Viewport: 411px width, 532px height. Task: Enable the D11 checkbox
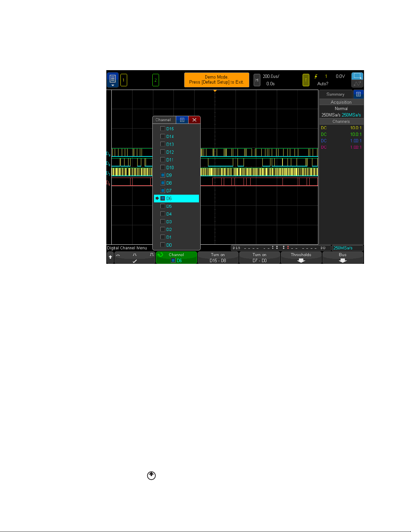point(163,159)
